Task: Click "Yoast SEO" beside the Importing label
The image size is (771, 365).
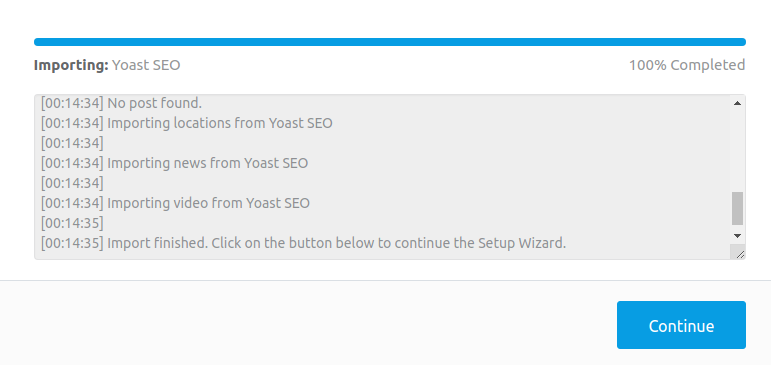Action: click(146, 65)
